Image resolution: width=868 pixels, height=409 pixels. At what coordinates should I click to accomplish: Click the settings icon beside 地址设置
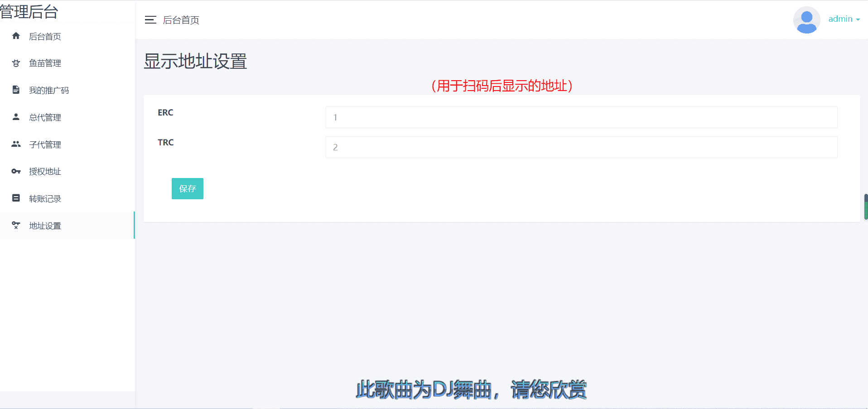pyautogui.click(x=16, y=225)
